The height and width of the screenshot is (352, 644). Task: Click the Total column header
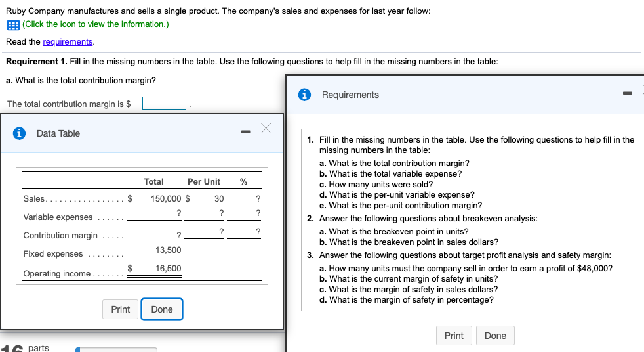(x=153, y=181)
